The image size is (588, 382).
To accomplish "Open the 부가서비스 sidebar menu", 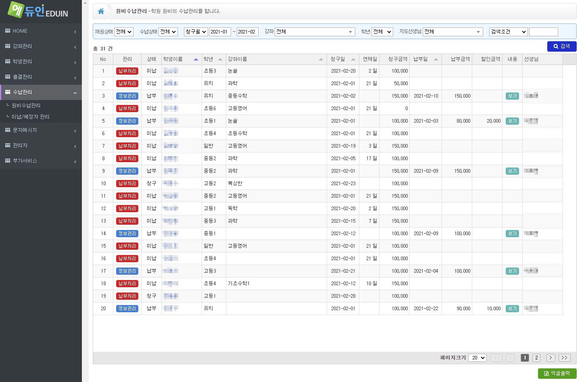I will coord(41,161).
